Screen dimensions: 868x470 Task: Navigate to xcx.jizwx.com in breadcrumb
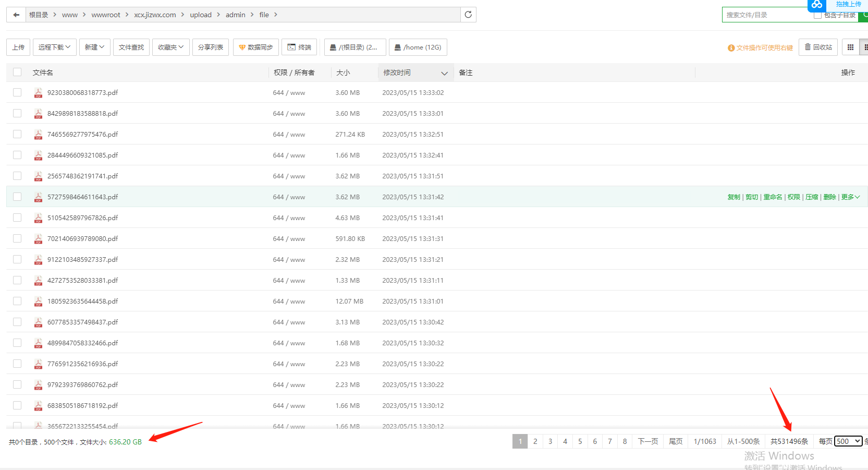pos(155,15)
